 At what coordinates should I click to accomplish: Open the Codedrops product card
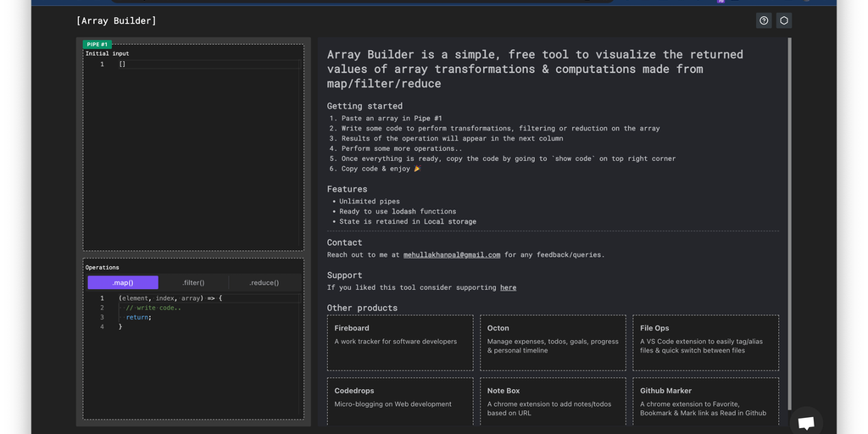[x=400, y=401]
